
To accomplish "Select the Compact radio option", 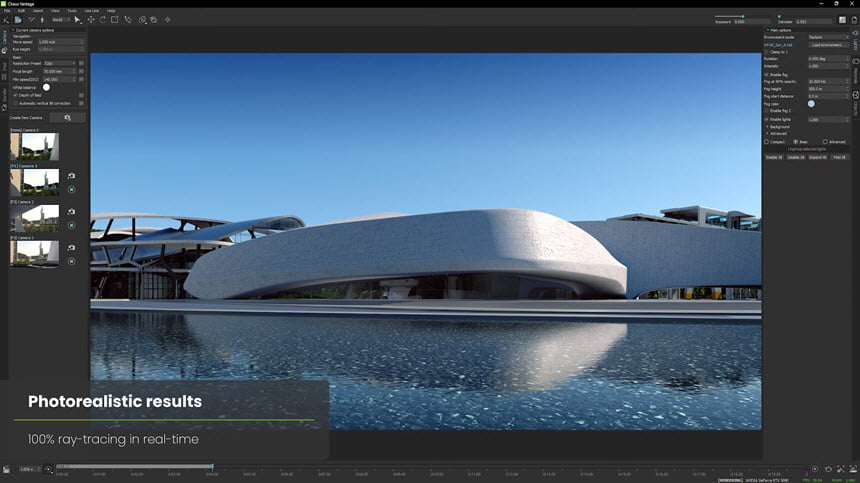I will click(x=767, y=142).
